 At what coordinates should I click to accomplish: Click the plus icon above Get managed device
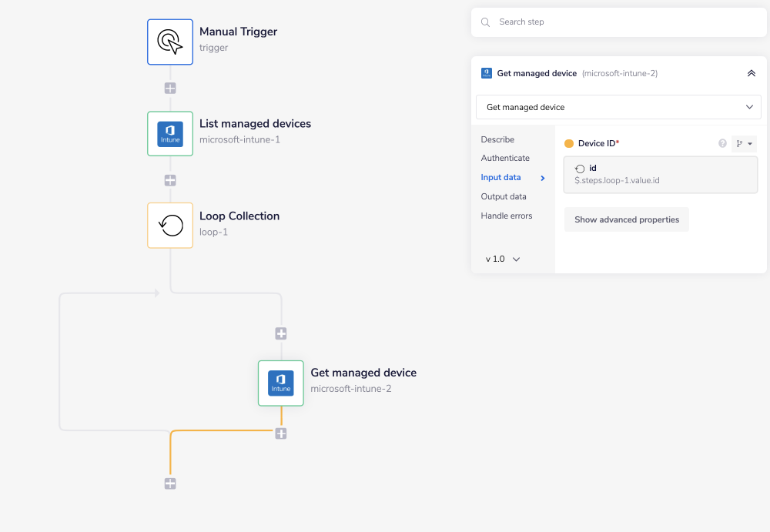coord(280,333)
